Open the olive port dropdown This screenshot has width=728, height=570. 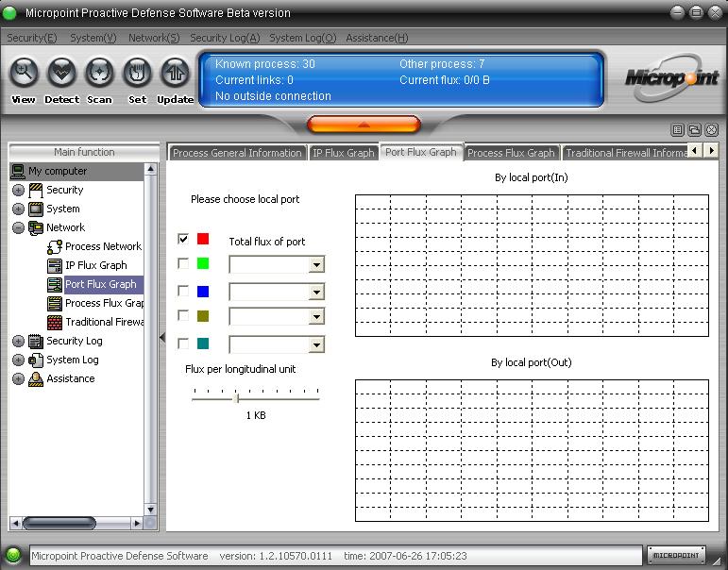pyautogui.click(x=316, y=317)
